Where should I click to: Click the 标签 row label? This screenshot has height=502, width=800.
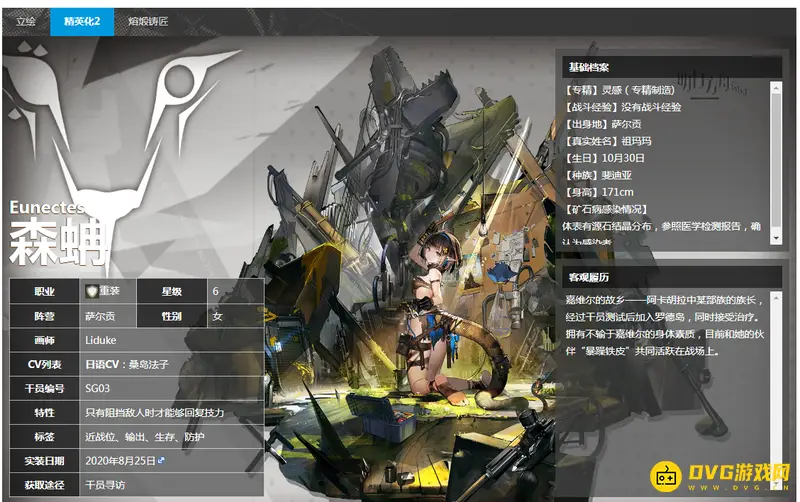pos(44,437)
